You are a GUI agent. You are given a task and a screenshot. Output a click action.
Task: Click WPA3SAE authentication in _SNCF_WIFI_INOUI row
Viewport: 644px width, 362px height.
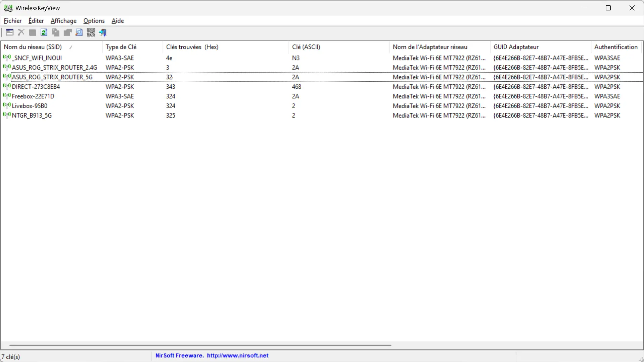607,58
